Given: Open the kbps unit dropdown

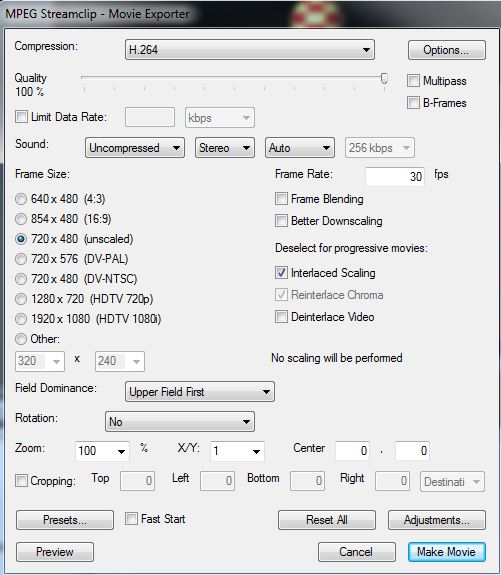Looking at the screenshot, I should point(220,118).
